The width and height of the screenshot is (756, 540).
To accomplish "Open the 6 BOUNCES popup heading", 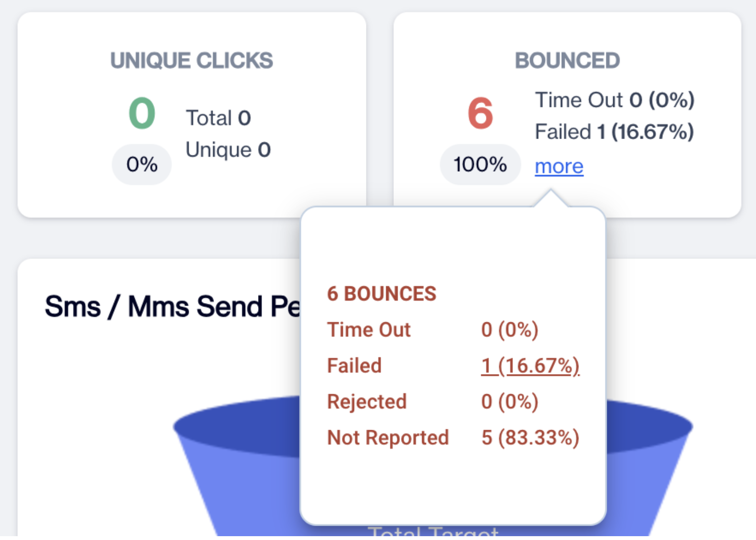I will point(381,294).
